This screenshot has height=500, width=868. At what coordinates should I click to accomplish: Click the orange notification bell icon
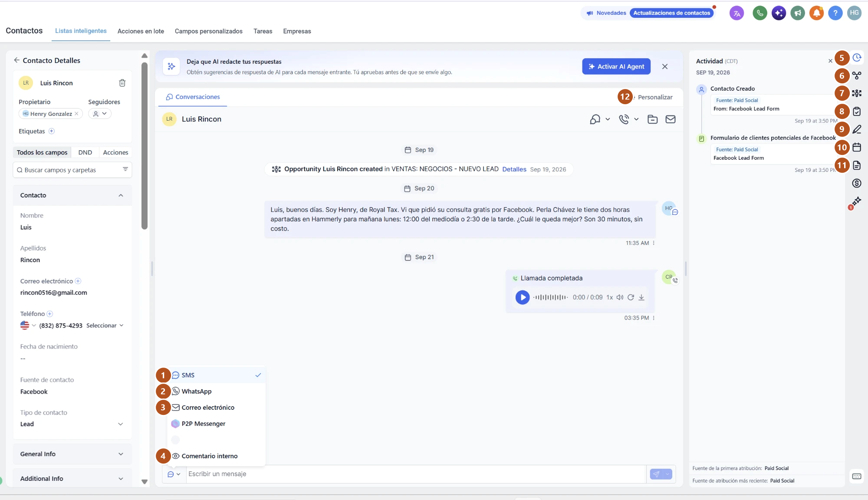pos(816,13)
